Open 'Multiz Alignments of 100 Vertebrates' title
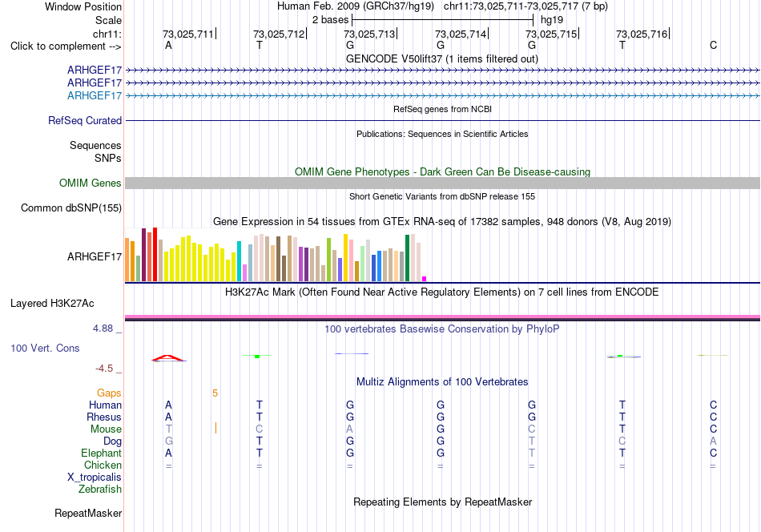This screenshot has width=761, height=532. pos(442,382)
